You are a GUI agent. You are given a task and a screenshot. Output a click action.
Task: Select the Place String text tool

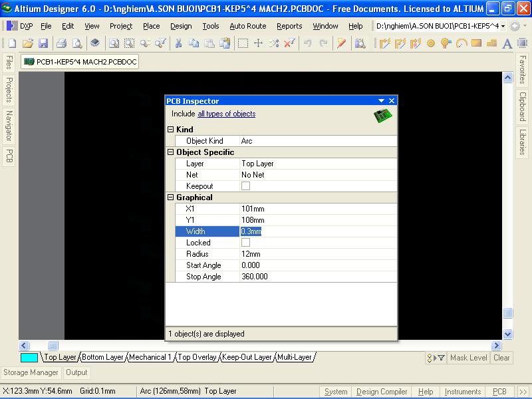pos(507,43)
